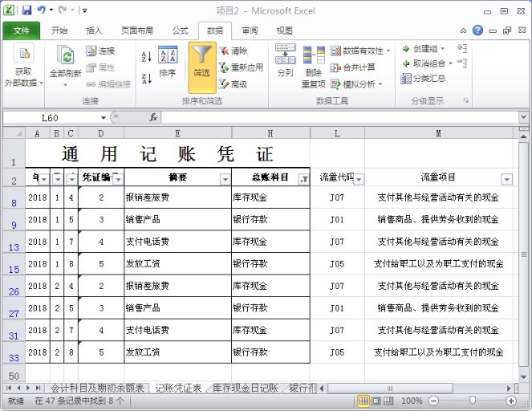Viewport: 532px width, 411px height.
Task: Click the Remove Duplicates icon
Action: [314, 63]
